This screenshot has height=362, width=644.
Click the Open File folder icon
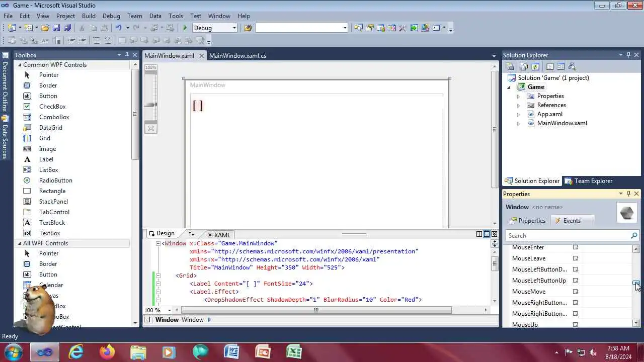45,28
